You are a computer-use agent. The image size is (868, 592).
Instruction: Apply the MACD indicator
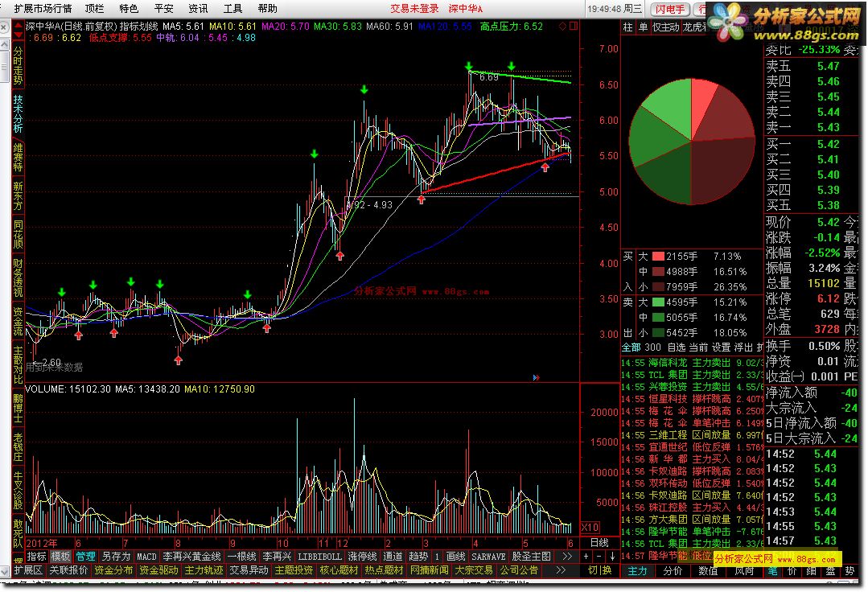pyautogui.click(x=146, y=556)
